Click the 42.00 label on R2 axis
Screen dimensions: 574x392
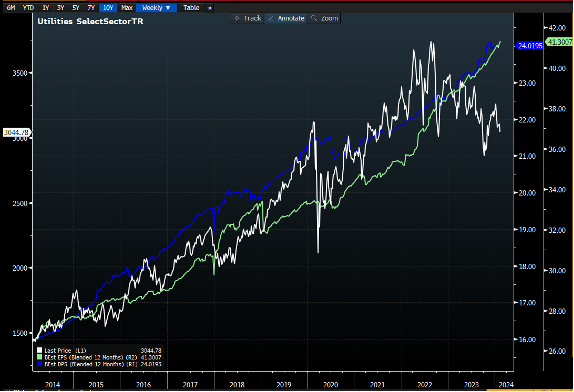(557, 28)
